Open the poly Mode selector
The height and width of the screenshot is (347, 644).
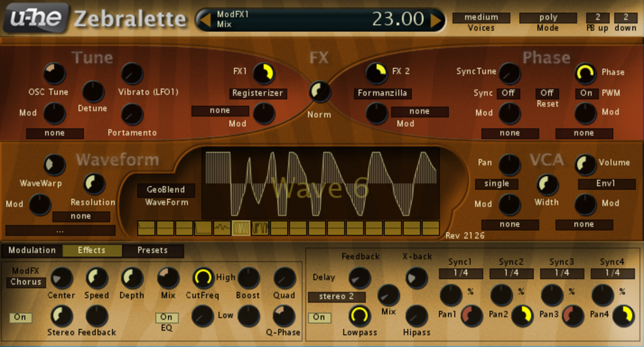tap(548, 17)
